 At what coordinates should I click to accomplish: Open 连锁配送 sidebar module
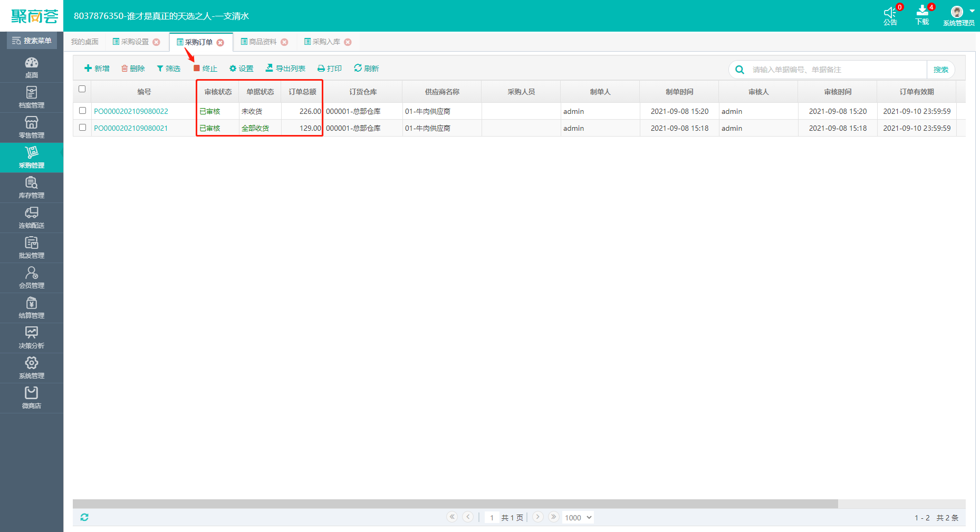pyautogui.click(x=32, y=218)
